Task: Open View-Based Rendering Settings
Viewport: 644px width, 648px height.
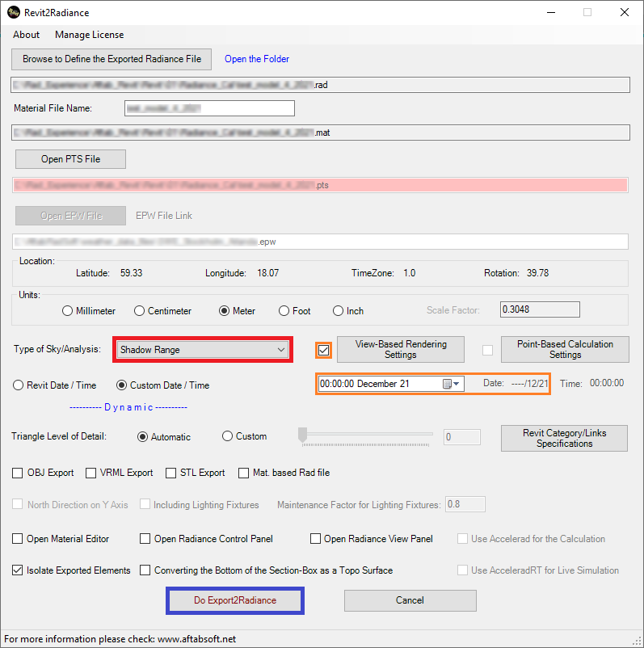Action: 401,350
